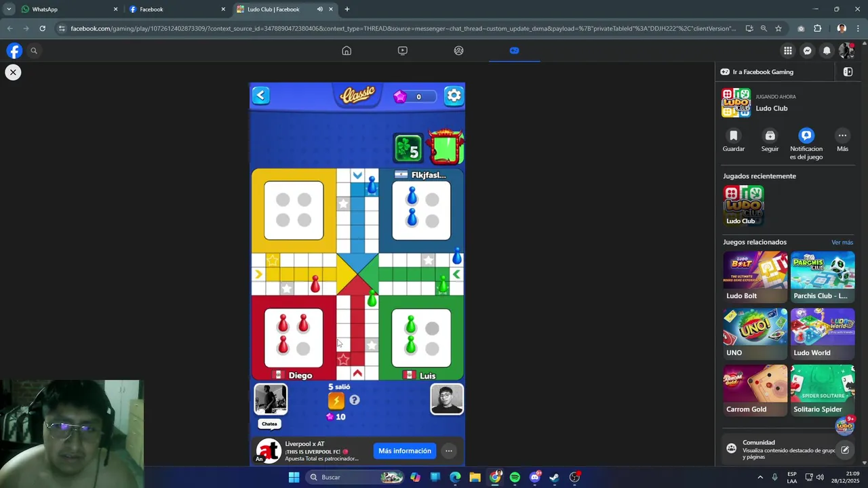This screenshot has width=868, height=488.
Task: Click the pink gem counter showing 0
Action: (x=415, y=96)
